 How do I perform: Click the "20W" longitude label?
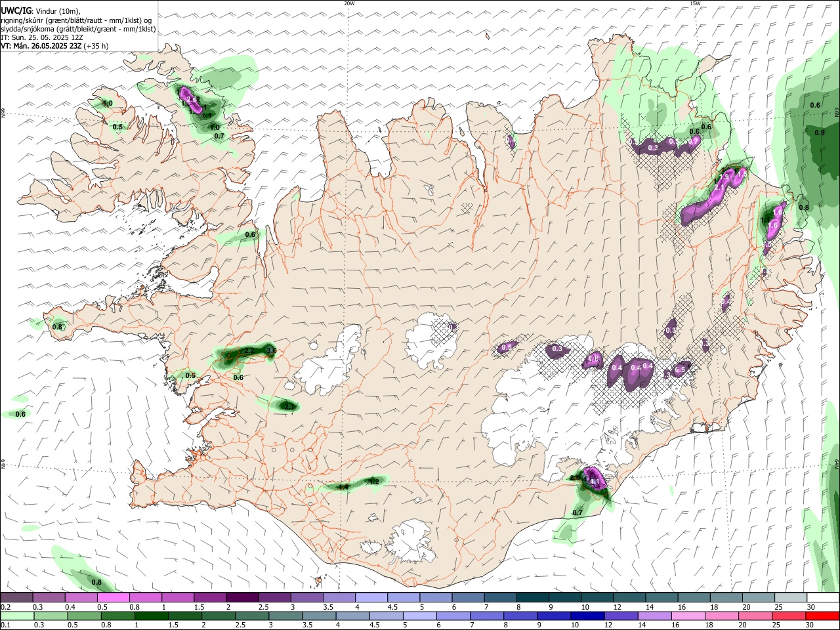point(350,3)
